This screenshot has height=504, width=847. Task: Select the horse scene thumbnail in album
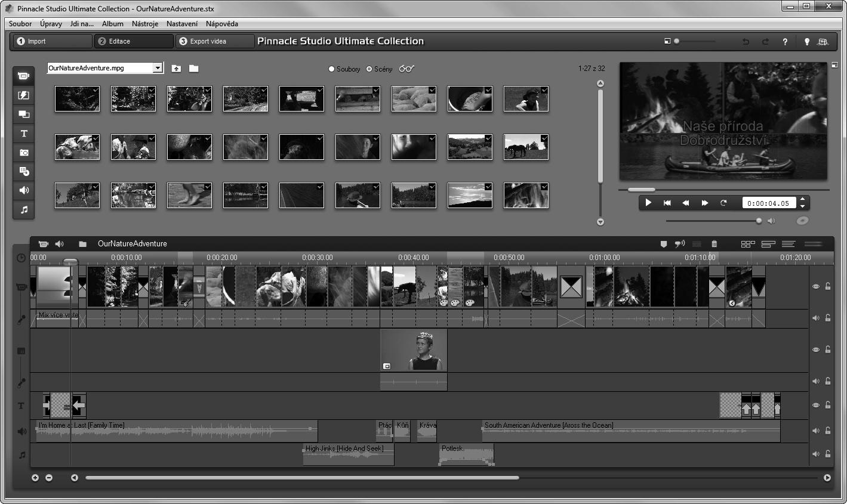[x=526, y=147]
